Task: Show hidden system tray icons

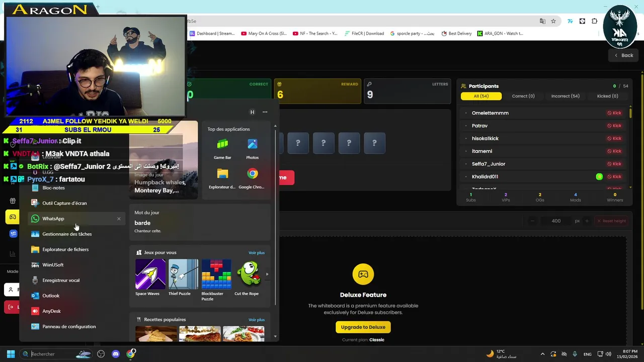Action: tap(542, 354)
